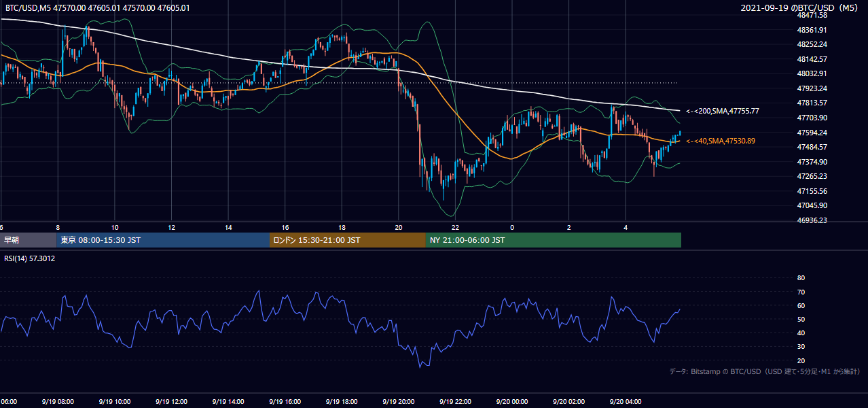Click price axis value 48142.57
This screenshot has width=868, height=408.
[812, 59]
